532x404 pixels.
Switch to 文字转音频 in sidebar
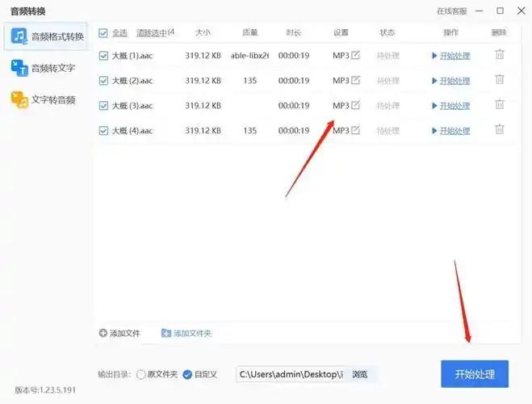[x=43, y=100]
